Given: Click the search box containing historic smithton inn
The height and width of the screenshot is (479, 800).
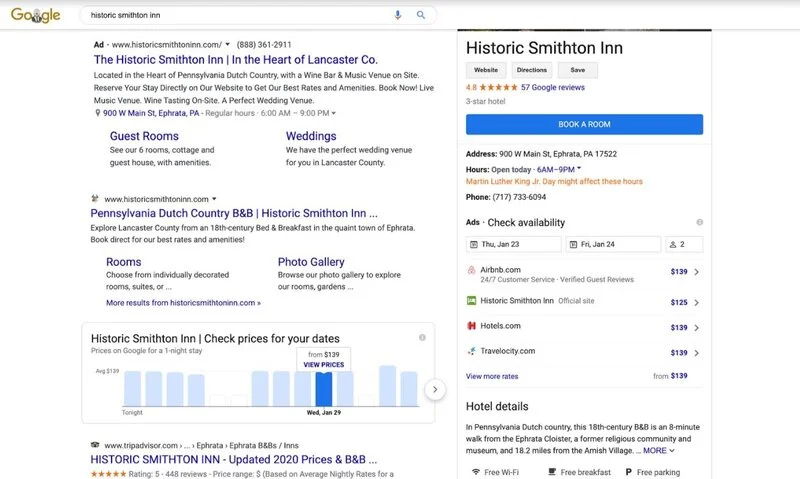Looking at the screenshot, I should 258,15.
